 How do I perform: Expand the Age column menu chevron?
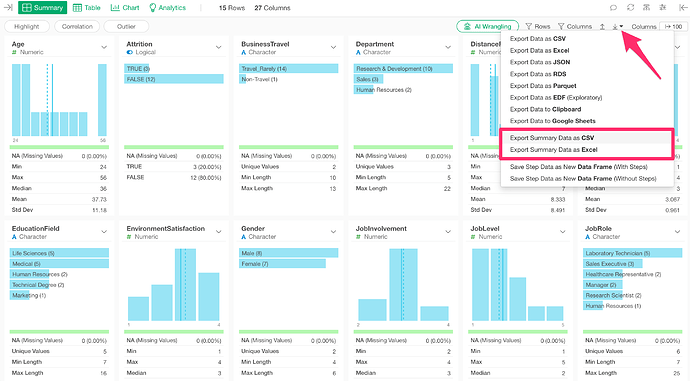[104, 47]
